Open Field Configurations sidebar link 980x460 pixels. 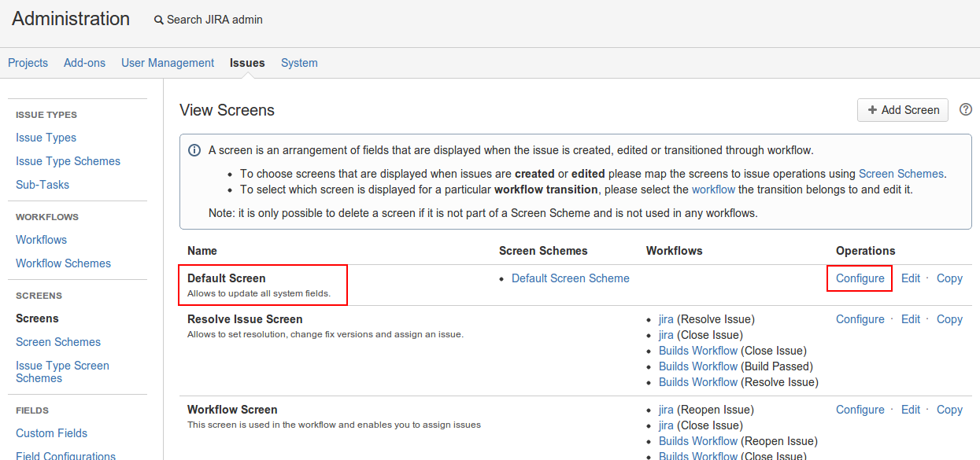[x=65, y=455]
